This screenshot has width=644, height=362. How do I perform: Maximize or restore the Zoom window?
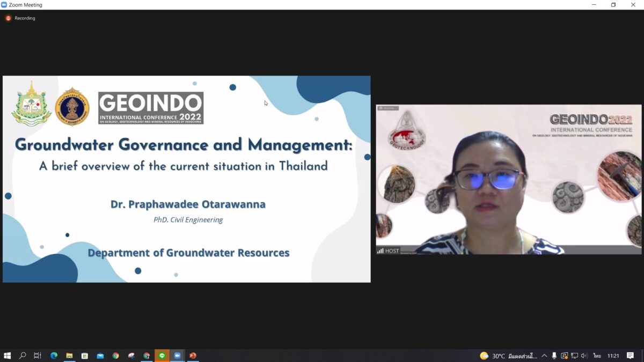[613, 5]
